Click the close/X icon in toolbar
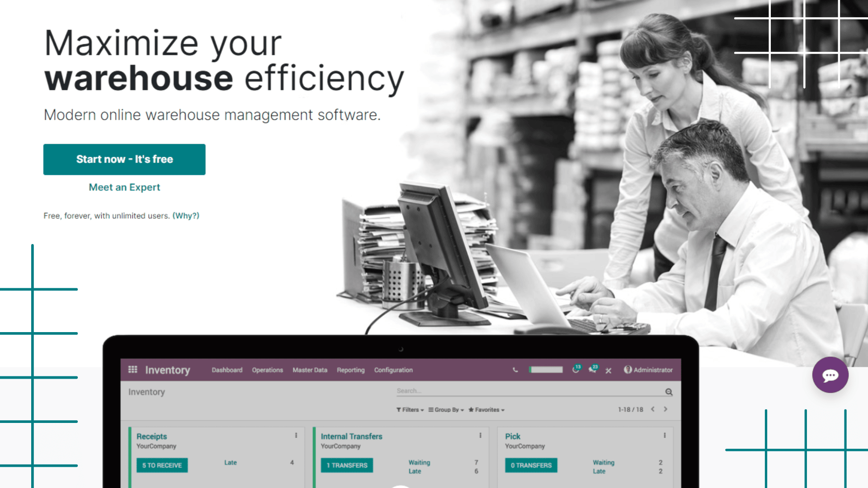 608,370
